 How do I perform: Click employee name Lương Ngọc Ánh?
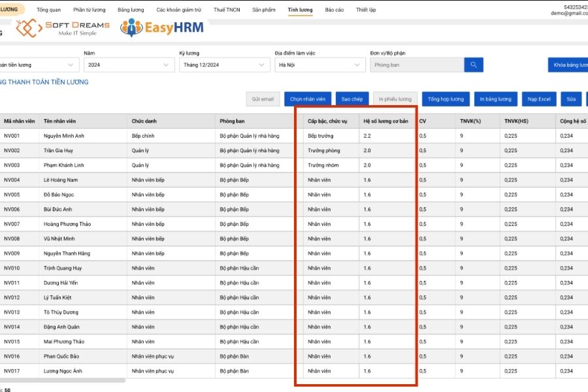tap(63, 371)
